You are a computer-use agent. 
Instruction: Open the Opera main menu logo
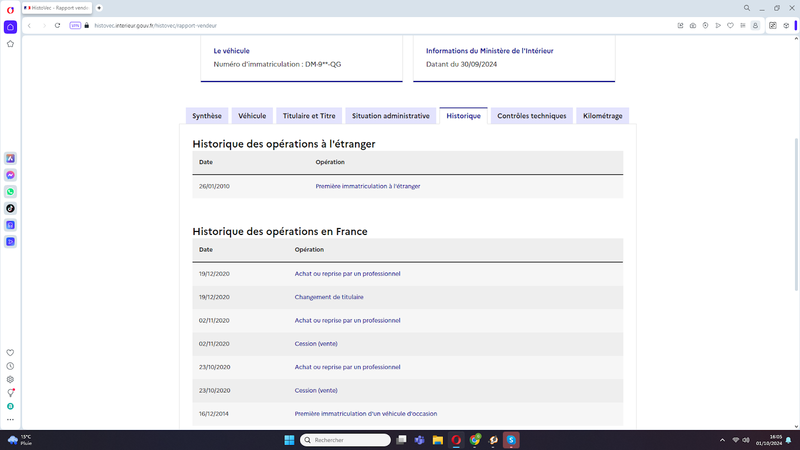pyautogui.click(x=10, y=9)
